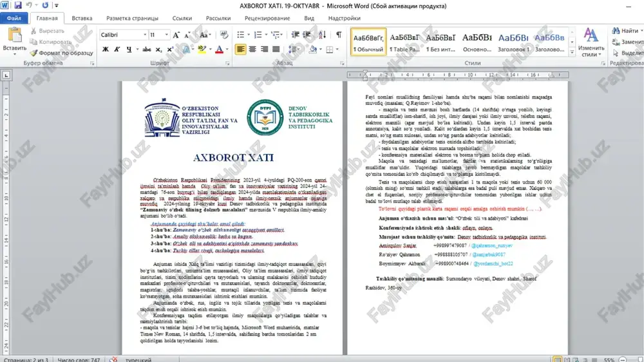Click the red font color button
Screen dimensions: 644x362
tap(220, 50)
